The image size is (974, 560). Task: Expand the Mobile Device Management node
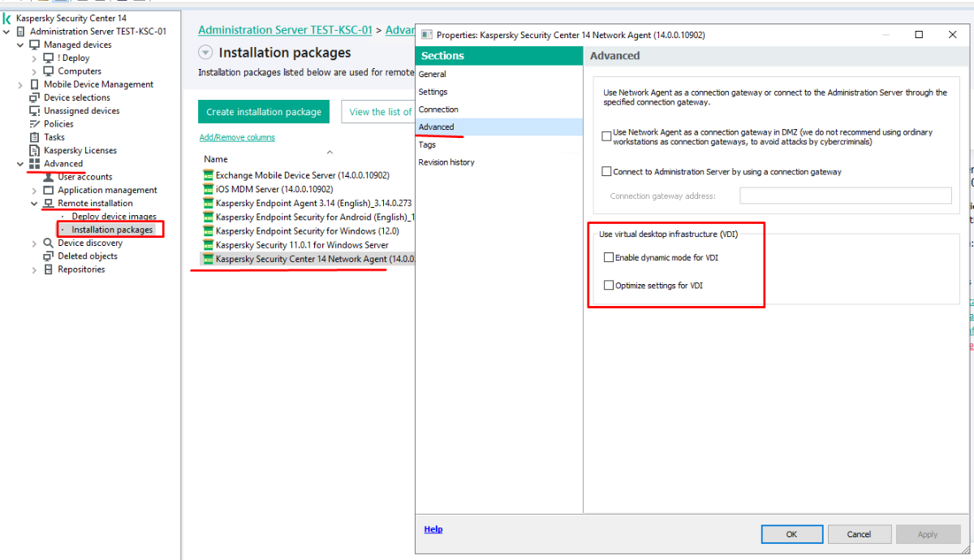pyautogui.click(x=21, y=84)
